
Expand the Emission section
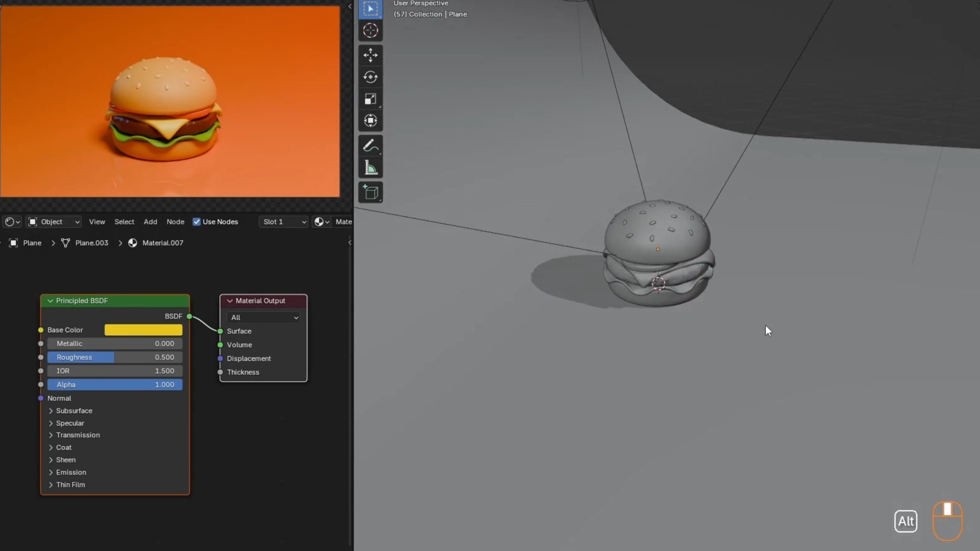pyautogui.click(x=51, y=473)
